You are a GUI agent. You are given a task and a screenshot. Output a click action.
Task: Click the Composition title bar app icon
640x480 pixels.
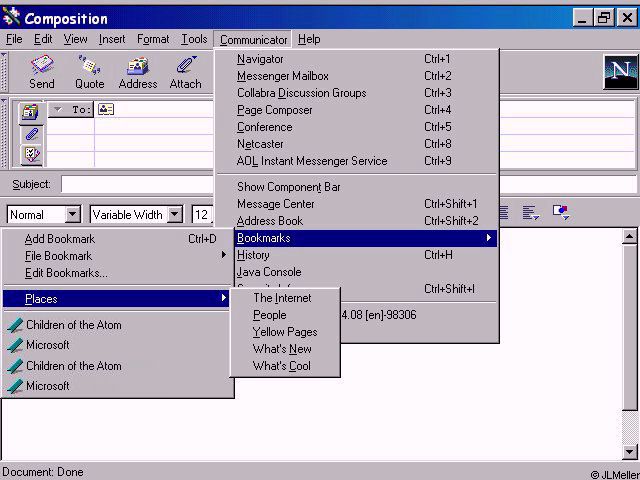pyautogui.click(x=11, y=18)
